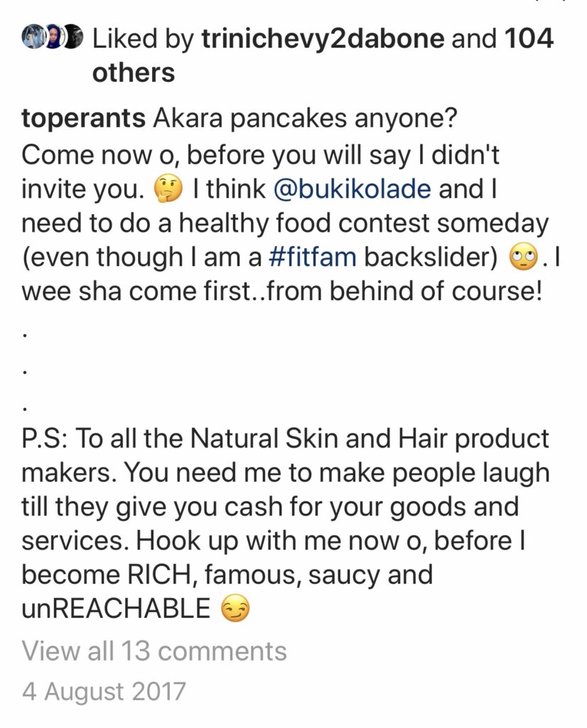
Task: Click the 'Akara pancakes anyone?' caption text
Action: pyautogui.click(x=306, y=119)
